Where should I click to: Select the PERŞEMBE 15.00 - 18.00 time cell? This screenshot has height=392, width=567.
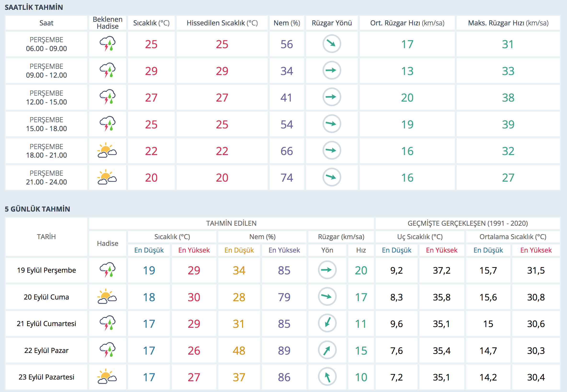coord(46,124)
